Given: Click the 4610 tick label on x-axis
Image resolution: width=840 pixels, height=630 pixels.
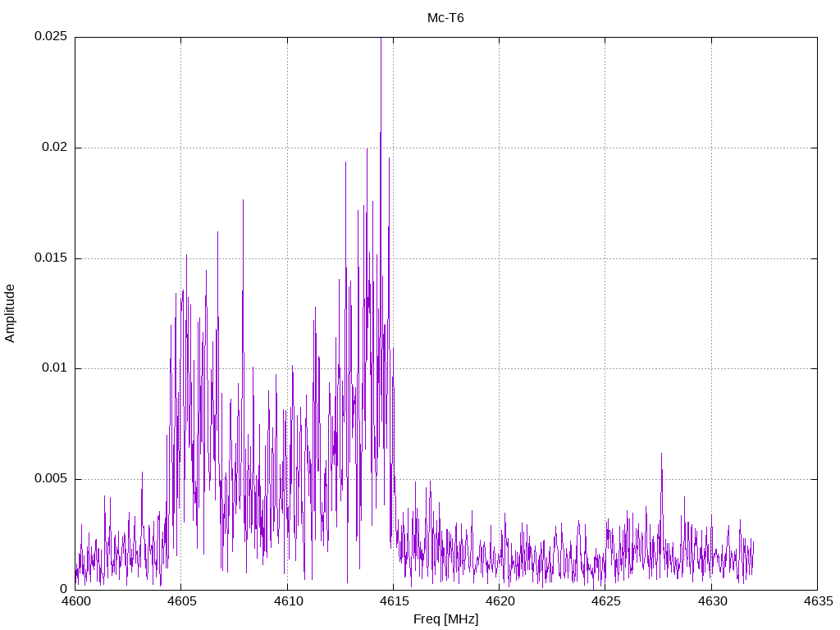Looking at the screenshot, I should point(287,600).
